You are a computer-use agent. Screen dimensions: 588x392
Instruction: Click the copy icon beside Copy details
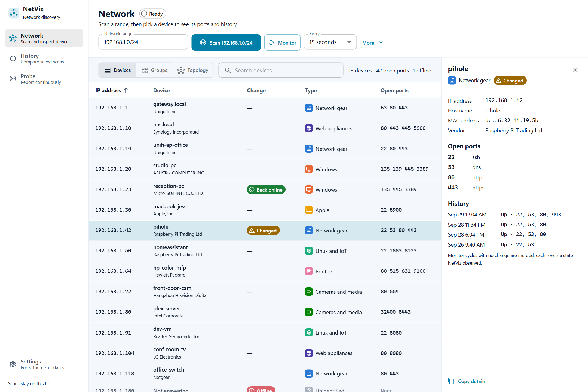451,381
